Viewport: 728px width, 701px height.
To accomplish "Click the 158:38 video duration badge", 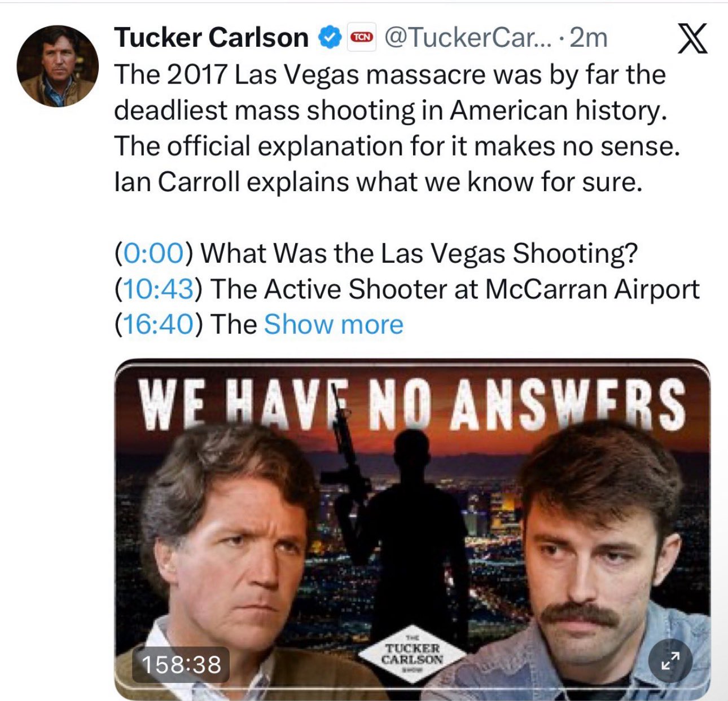I will (x=181, y=664).
